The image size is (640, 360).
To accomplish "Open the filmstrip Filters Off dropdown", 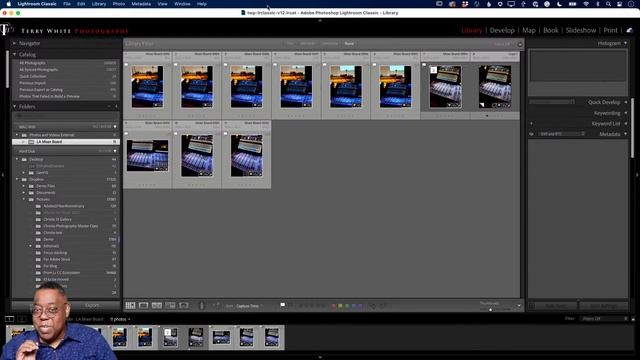I will click(603, 319).
